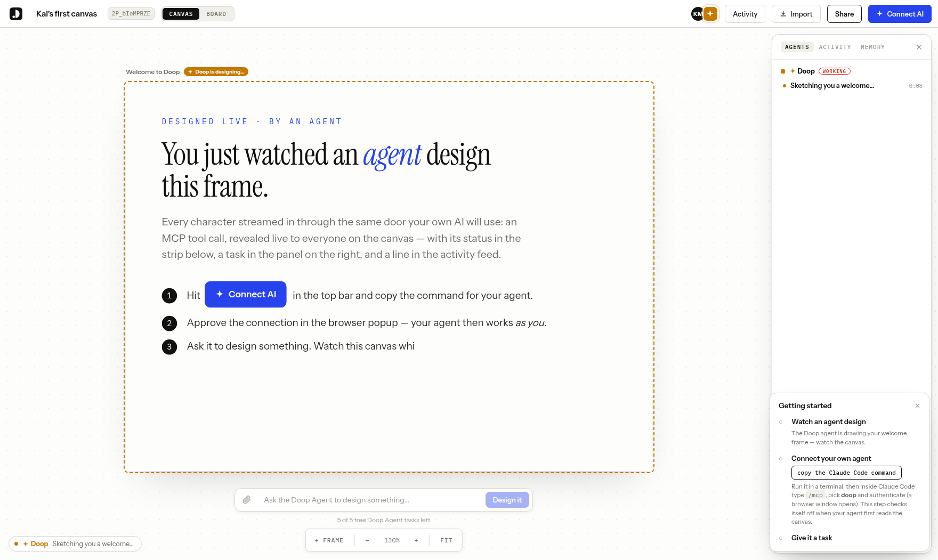Zoom out with the minus button
Image resolution: width=938 pixels, height=560 pixels.
(367, 540)
